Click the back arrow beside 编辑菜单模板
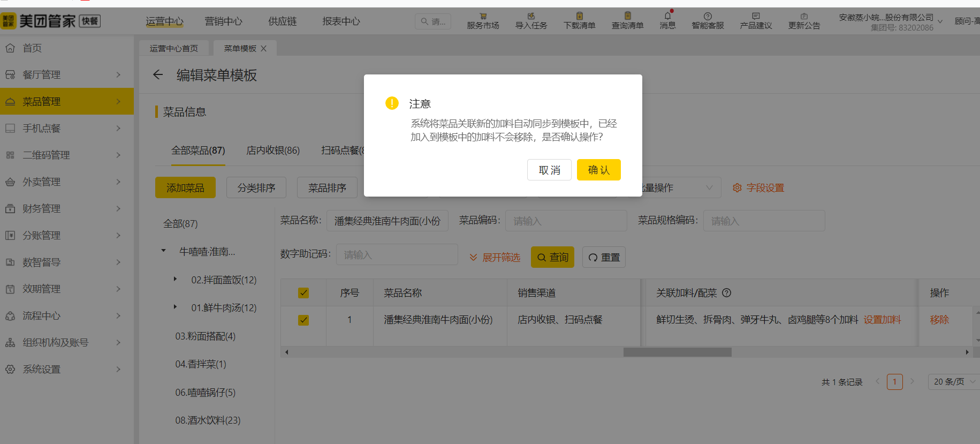 coord(158,75)
